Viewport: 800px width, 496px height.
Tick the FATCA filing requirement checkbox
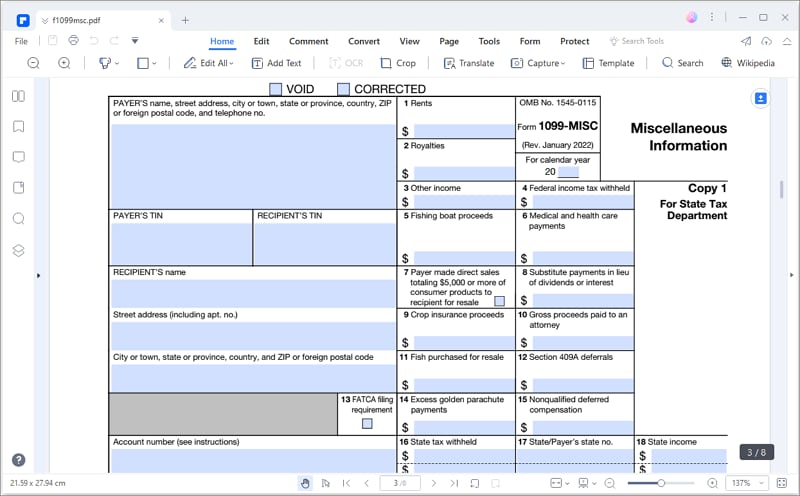[x=367, y=424]
